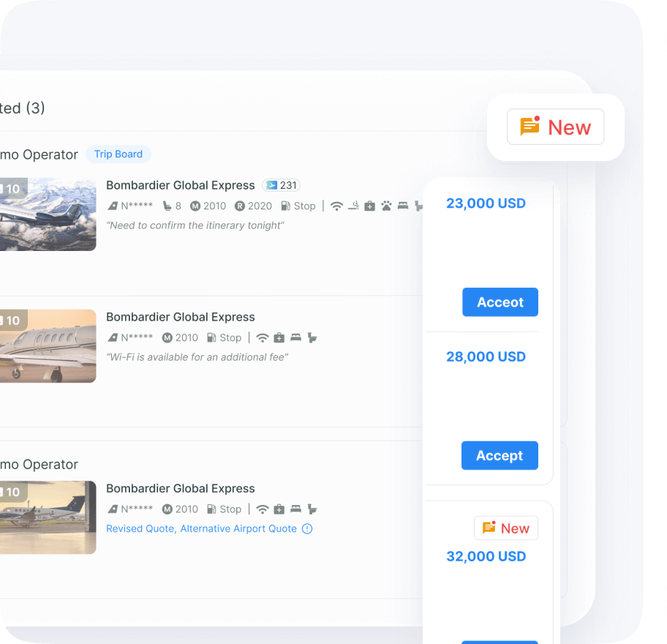Click the 23,000 USD price
Screen dimensions: 667x644
486,203
